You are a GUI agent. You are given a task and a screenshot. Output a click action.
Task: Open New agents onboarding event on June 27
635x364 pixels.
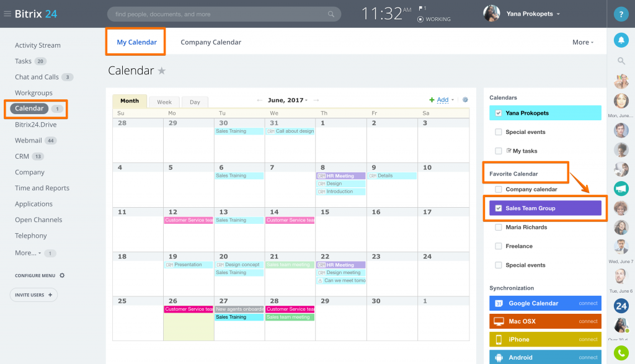coord(239,309)
